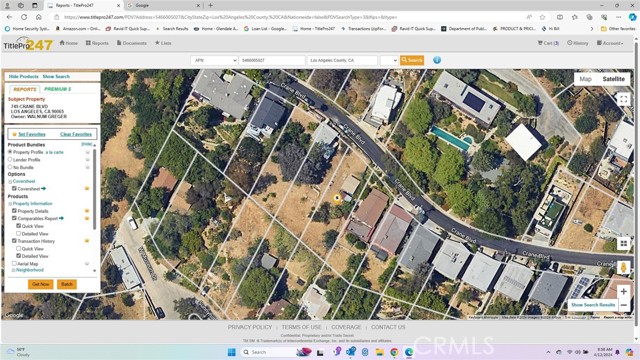Show hidden tray icons chevron
640x360 pixels.
[x=548, y=352]
